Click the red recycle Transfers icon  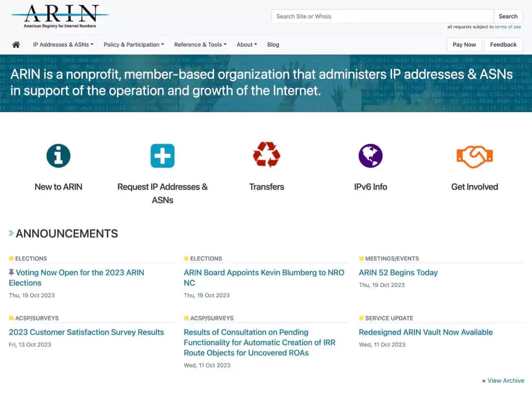point(267,155)
